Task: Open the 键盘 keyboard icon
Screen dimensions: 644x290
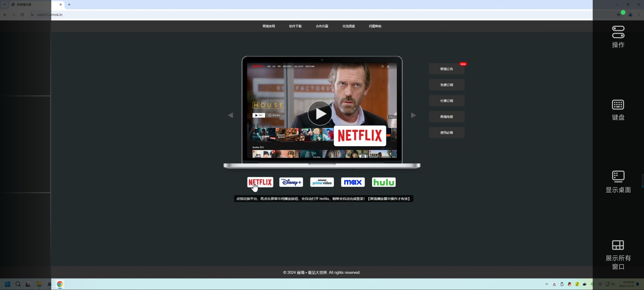Action: [x=618, y=105]
